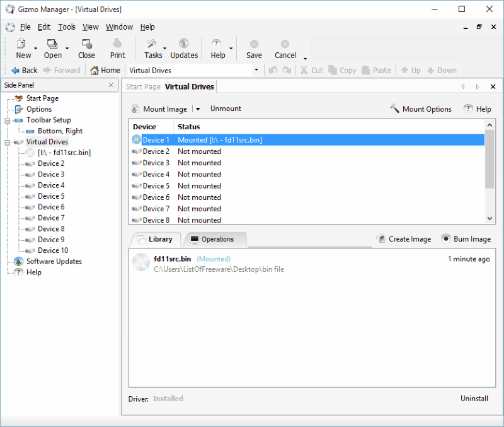Switch to the Library tab

click(x=156, y=239)
